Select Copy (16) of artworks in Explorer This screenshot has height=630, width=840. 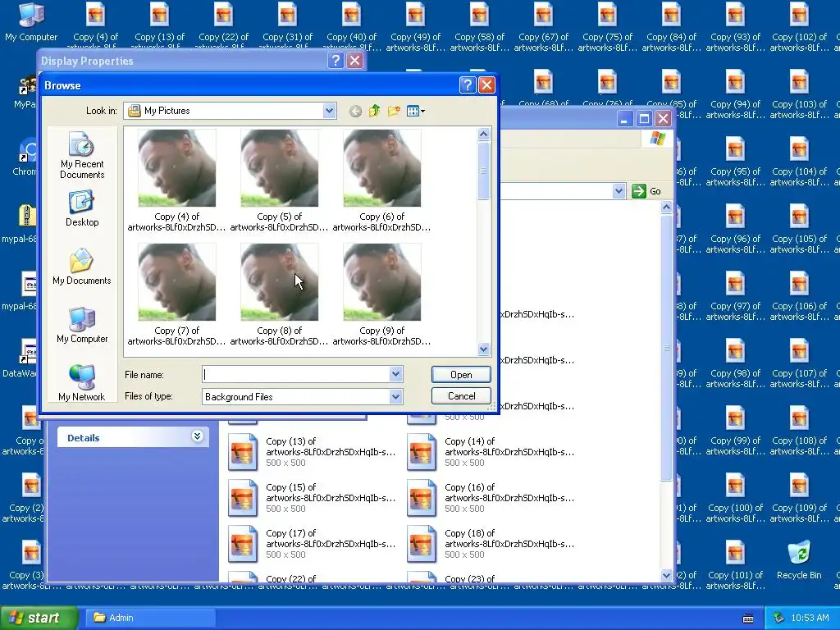491,498
